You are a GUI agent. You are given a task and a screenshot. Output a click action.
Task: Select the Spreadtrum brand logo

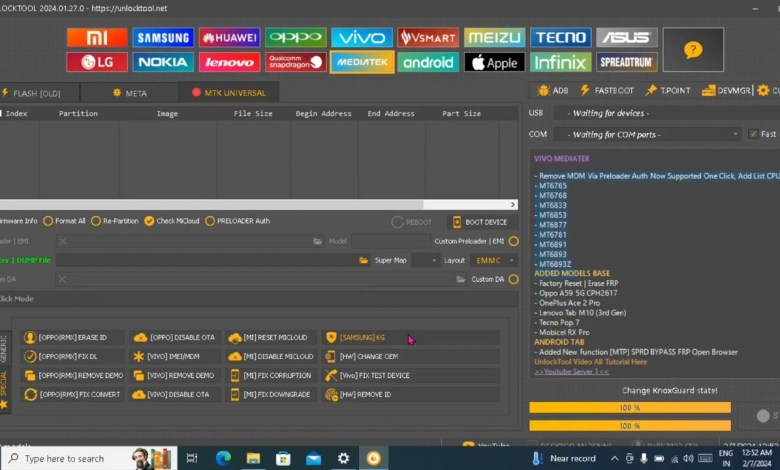[627, 62]
